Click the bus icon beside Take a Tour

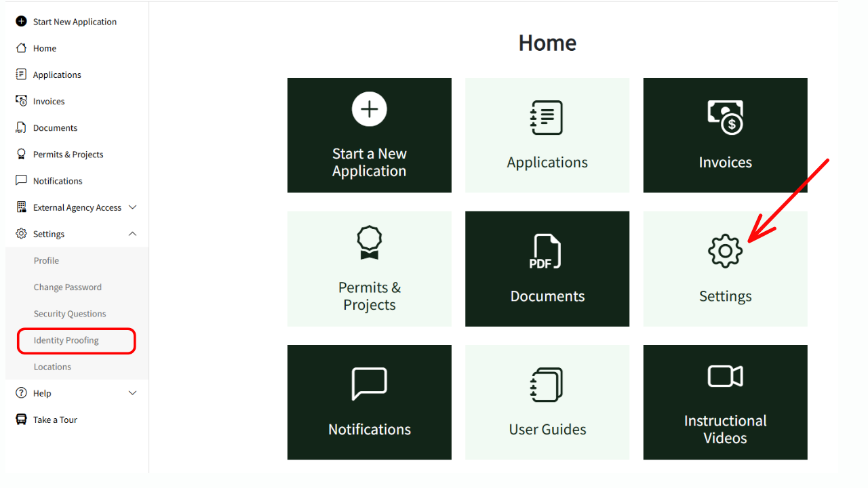20,419
